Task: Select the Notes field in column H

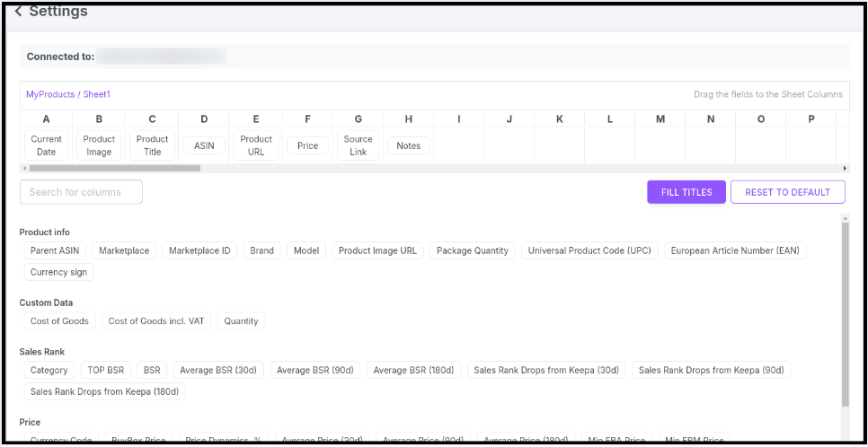Action: [408, 145]
